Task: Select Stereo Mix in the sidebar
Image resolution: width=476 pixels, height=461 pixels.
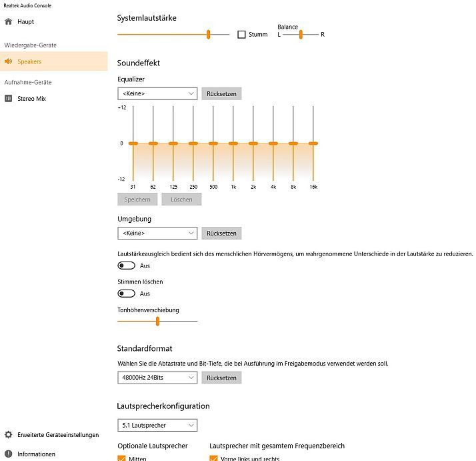Action: point(31,99)
